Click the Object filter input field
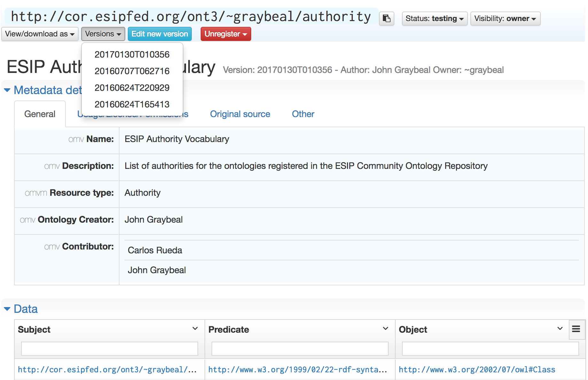This screenshot has height=380, width=588. pos(491,349)
